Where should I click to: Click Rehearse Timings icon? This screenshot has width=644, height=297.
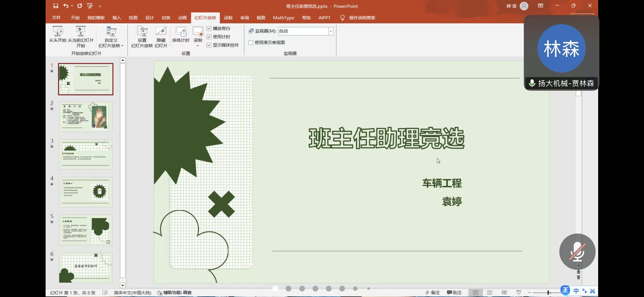(x=181, y=32)
